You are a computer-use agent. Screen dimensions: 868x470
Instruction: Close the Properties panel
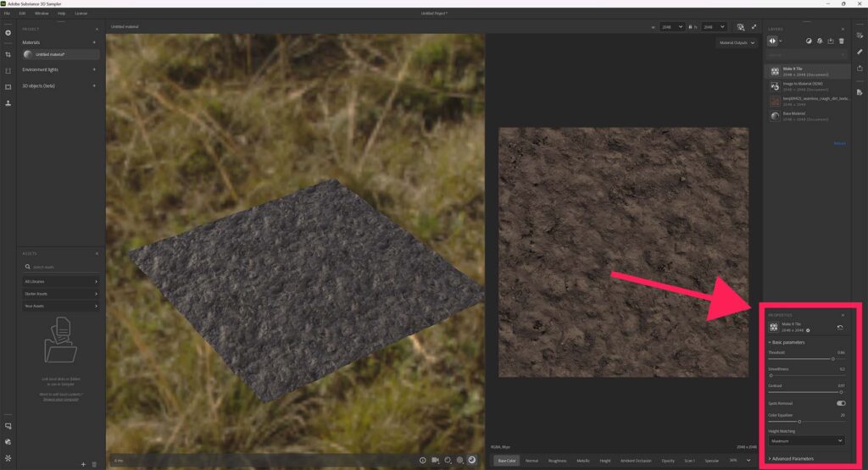click(843, 315)
